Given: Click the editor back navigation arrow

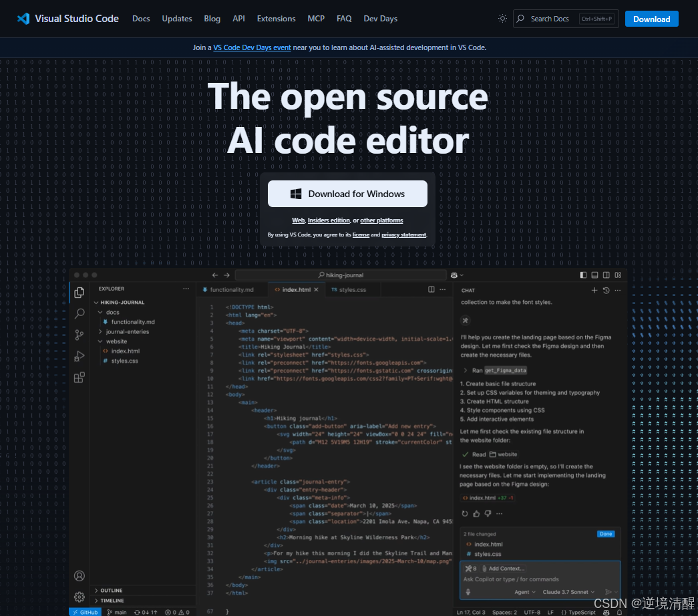Looking at the screenshot, I should point(215,275).
